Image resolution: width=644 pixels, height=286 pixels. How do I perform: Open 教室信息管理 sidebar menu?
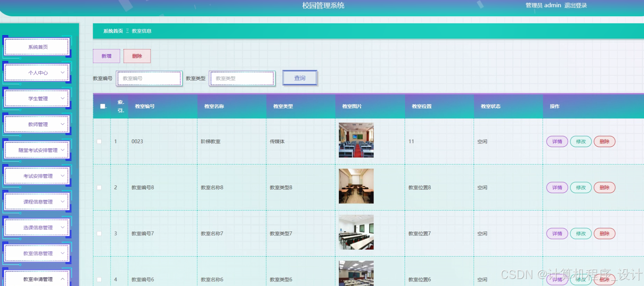point(37,253)
